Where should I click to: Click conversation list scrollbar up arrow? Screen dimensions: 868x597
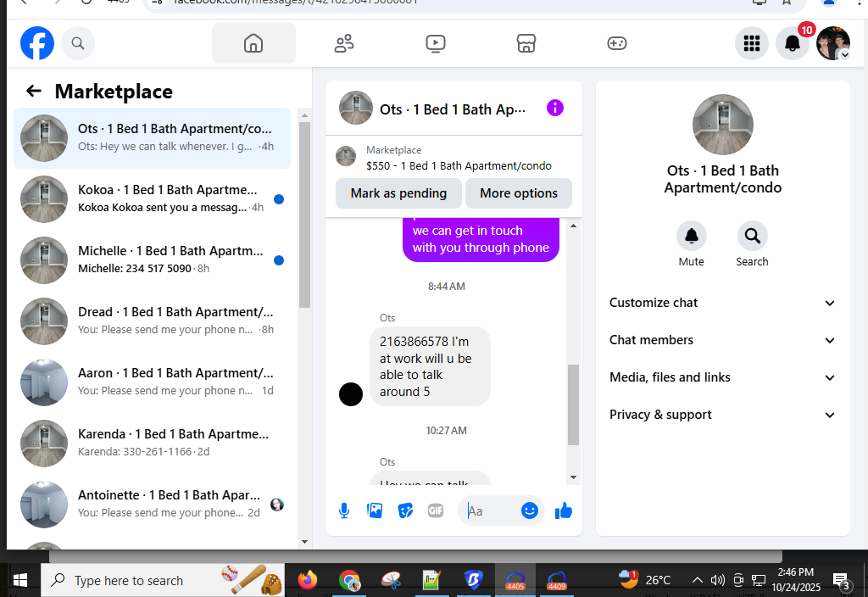(304, 115)
